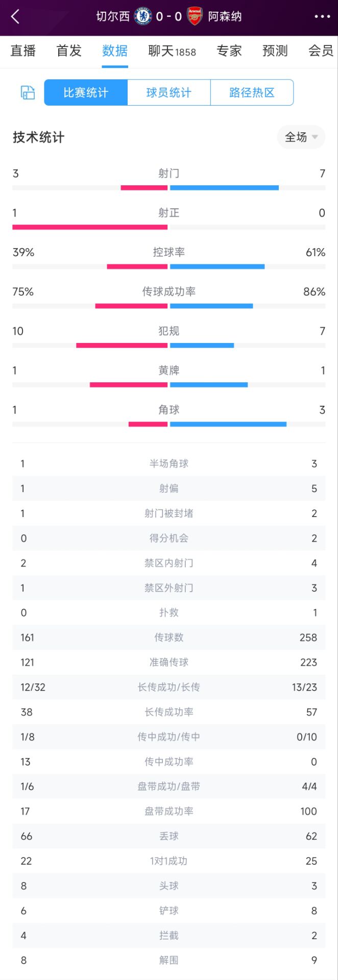Open the three-dot more options menu
The height and width of the screenshot is (980, 338).
[322, 17]
